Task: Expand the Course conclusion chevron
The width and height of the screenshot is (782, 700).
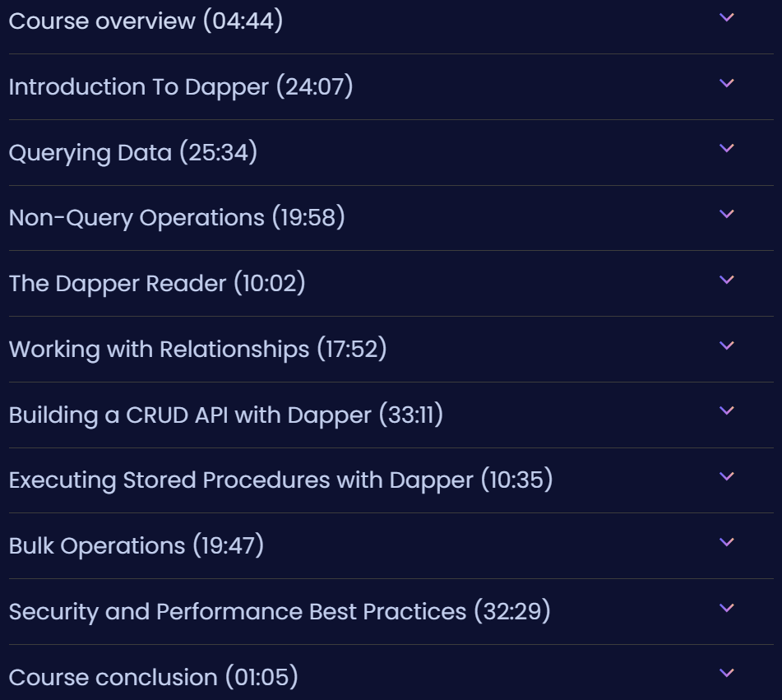Action: tap(727, 673)
